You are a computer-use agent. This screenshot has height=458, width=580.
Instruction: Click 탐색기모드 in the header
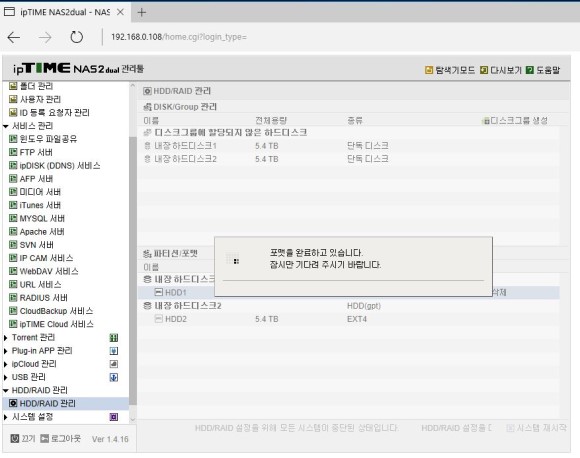click(450, 70)
